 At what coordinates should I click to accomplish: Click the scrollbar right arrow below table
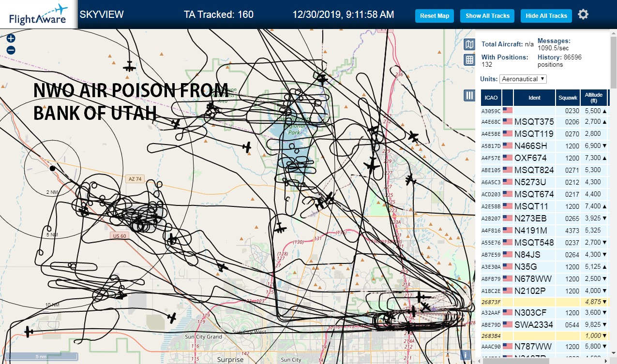click(605, 361)
